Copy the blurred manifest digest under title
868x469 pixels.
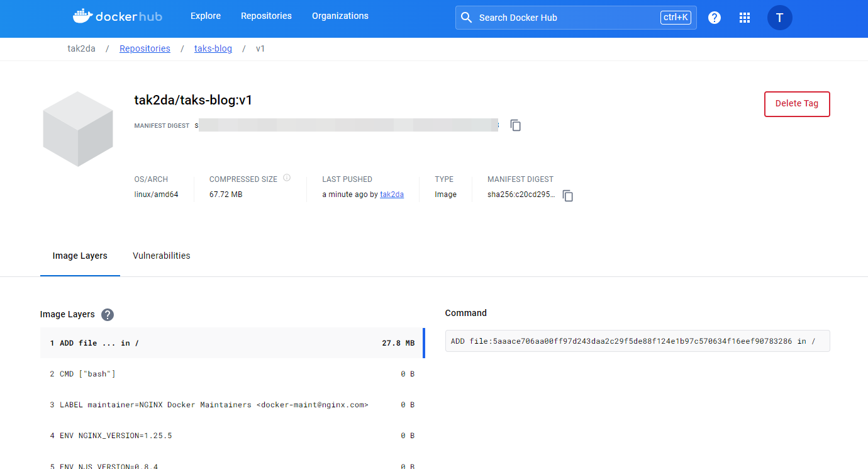click(516, 125)
